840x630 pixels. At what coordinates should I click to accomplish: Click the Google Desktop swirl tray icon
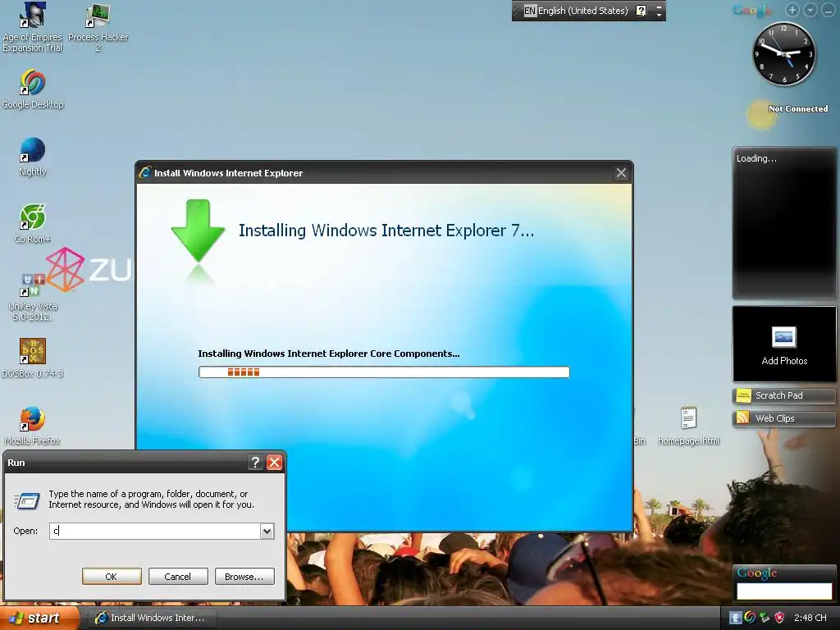coord(750,618)
